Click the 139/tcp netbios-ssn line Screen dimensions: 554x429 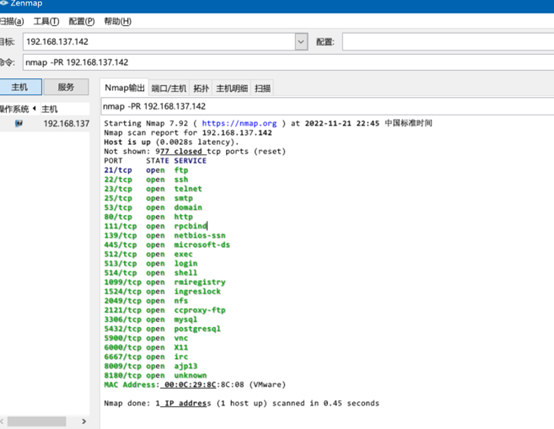165,235
